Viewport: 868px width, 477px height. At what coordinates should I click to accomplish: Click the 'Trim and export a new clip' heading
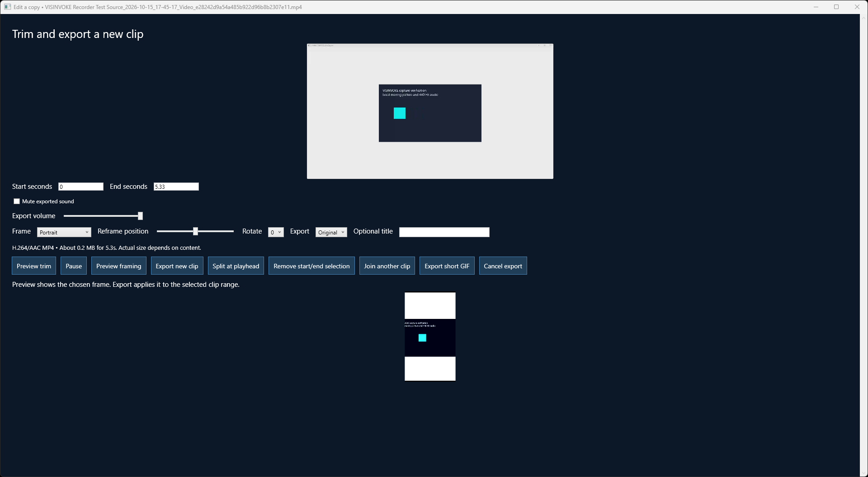click(78, 34)
